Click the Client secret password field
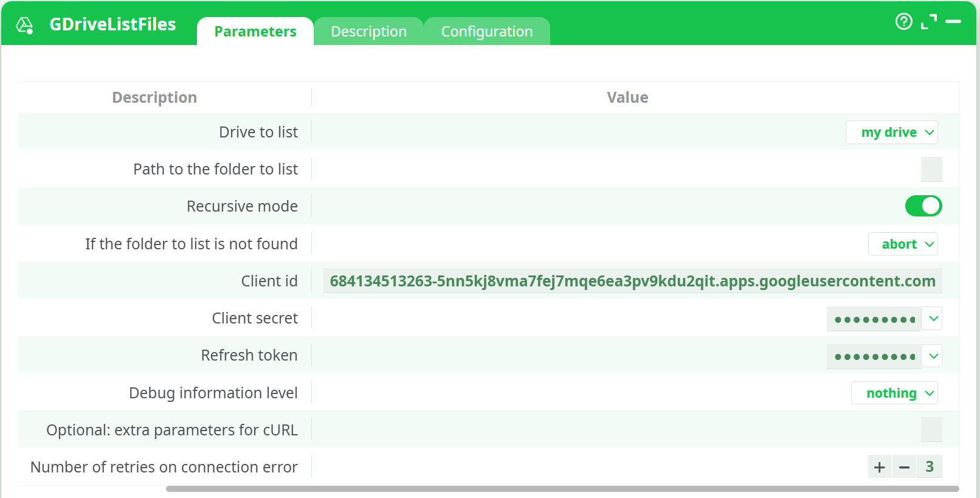Viewport: 980px width, 498px height. (874, 319)
